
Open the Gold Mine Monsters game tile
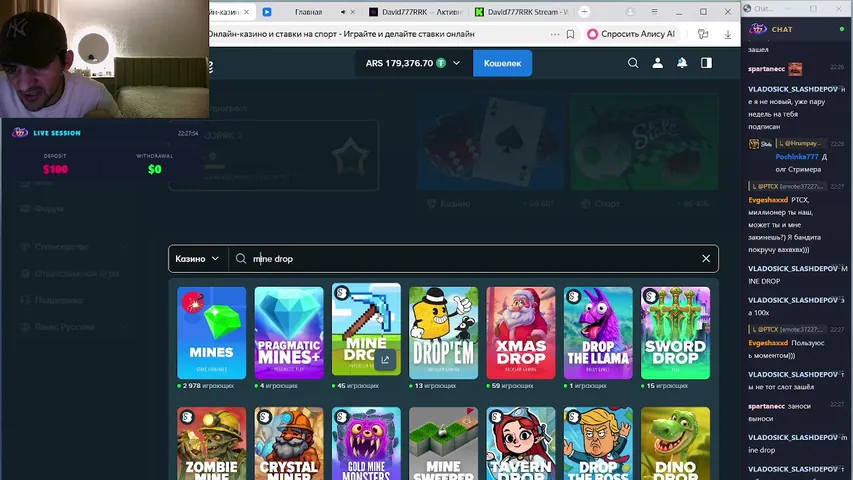click(x=366, y=444)
